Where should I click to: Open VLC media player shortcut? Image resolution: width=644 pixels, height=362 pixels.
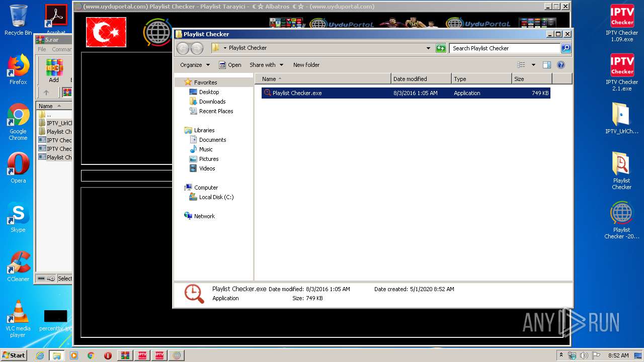[x=18, y=319]
